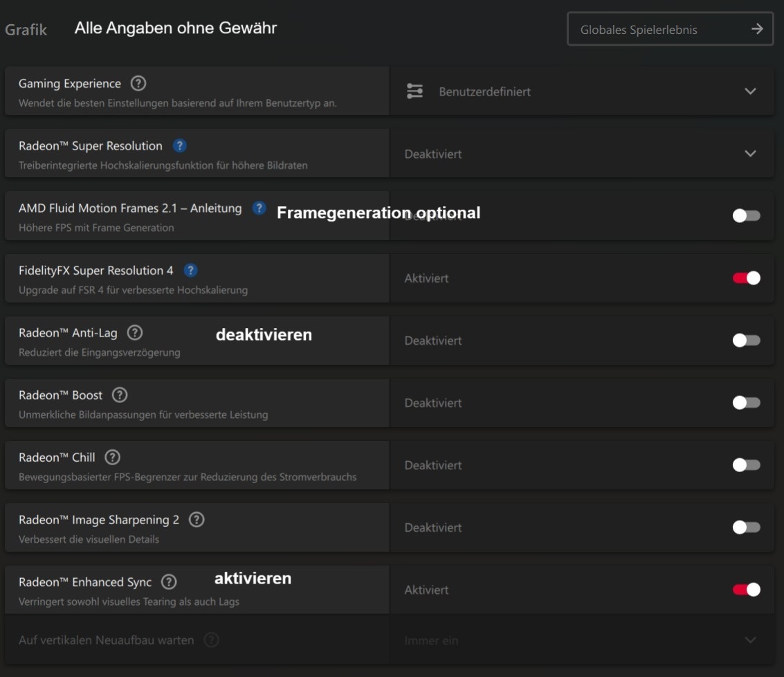Click the sliders icon beside Benutzerdefiniert

coord(414,91)
